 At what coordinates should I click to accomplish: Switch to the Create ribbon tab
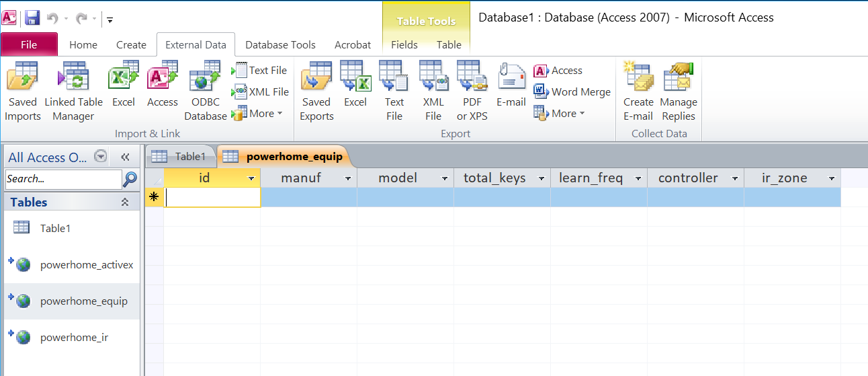click(131, 44)
